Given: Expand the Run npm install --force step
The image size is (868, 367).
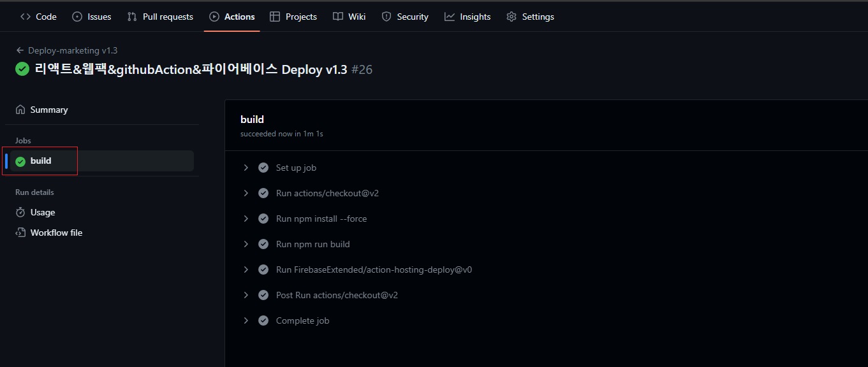Looking at the screenshot, I should (x=246, y=219).
